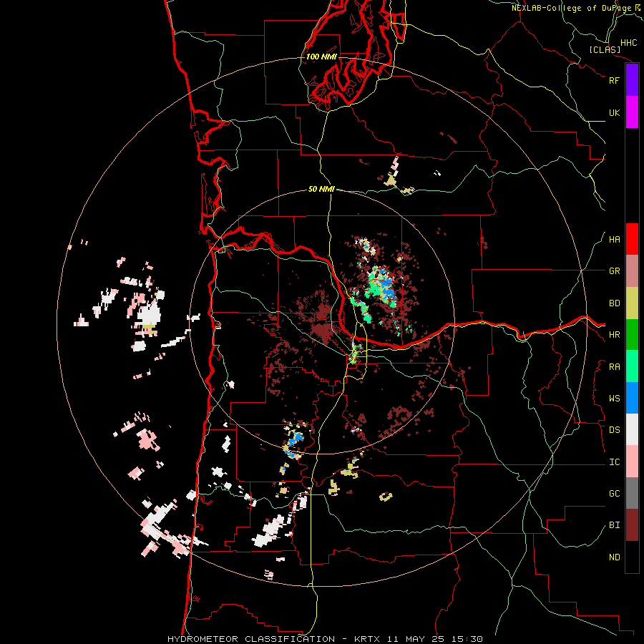Click the RA light-green legend swatch
Image resolution: width=644 pixels, height=644 pixels.
(632, 366)
